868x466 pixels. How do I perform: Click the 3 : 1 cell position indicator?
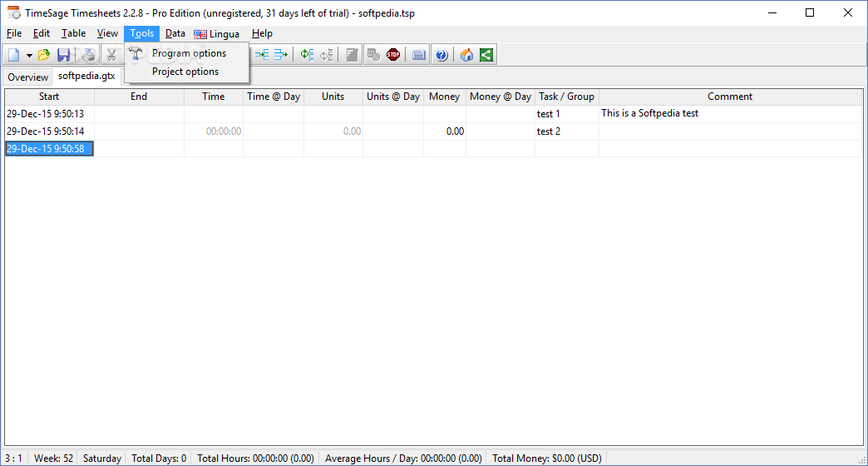pos(14,459)
